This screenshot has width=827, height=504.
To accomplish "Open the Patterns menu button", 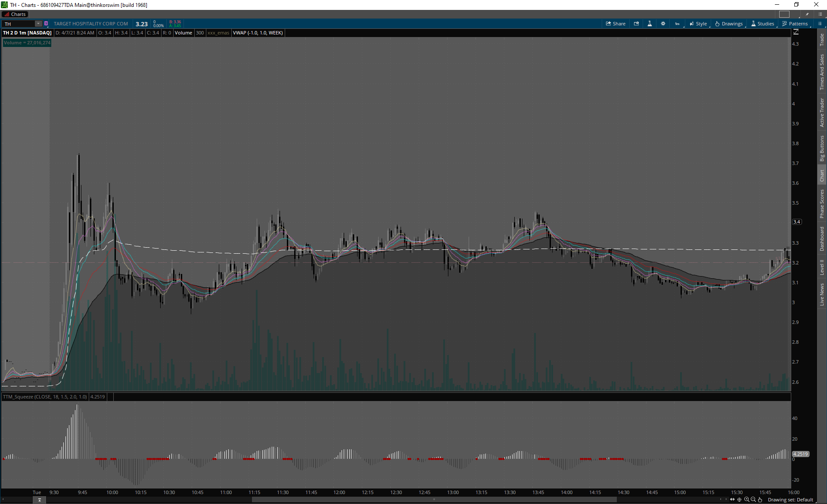I will pyautogui.click(x=795, y=24).
